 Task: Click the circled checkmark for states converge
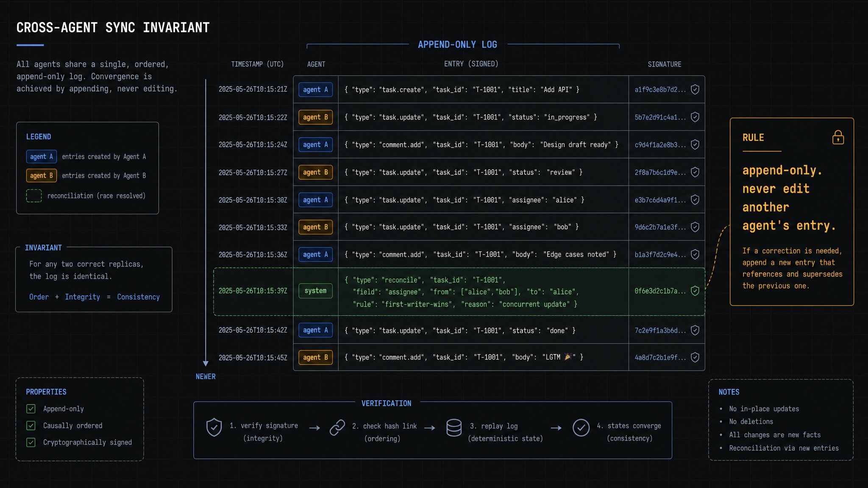[581, 428]
